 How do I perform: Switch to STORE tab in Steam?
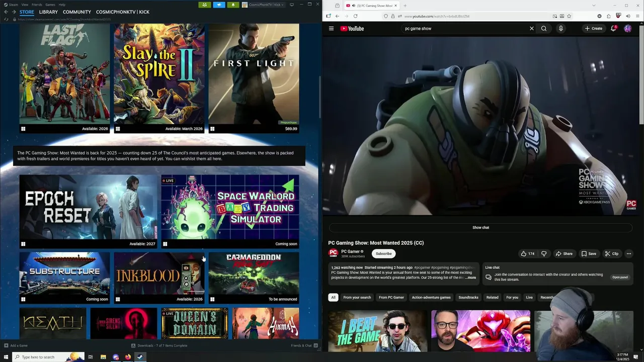(27, 12)
